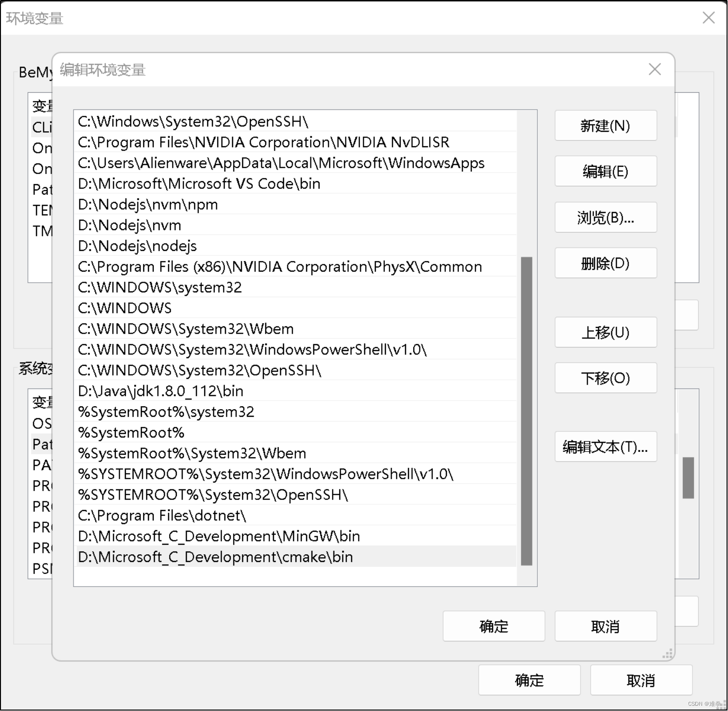
Task: Select the OS system variable row behind
Action: click(41, 423)
